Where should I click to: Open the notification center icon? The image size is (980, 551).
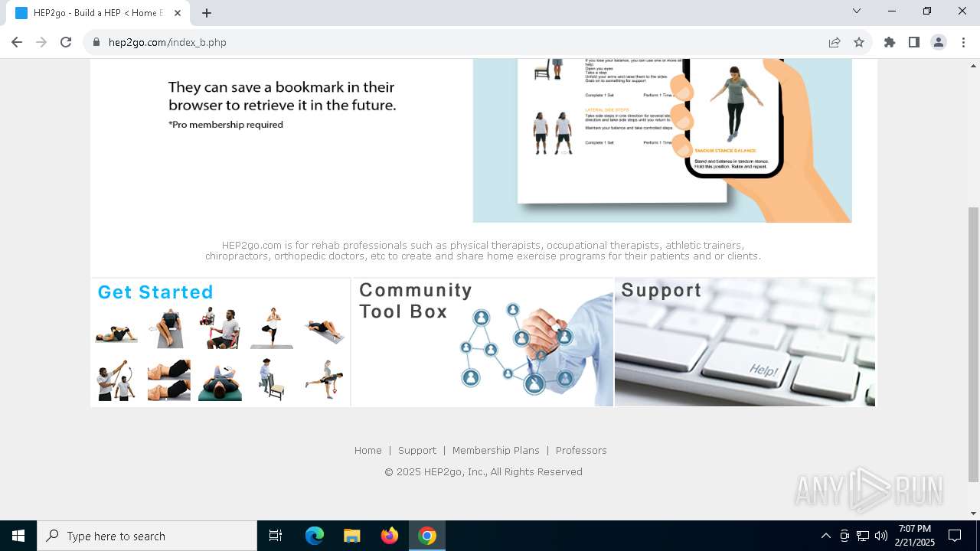tap(955, 536)
